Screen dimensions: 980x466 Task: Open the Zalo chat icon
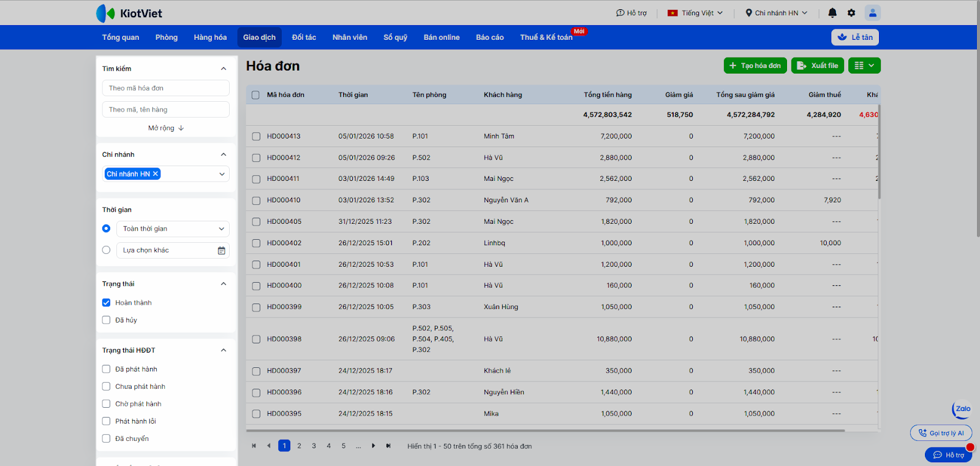(962, 409)
